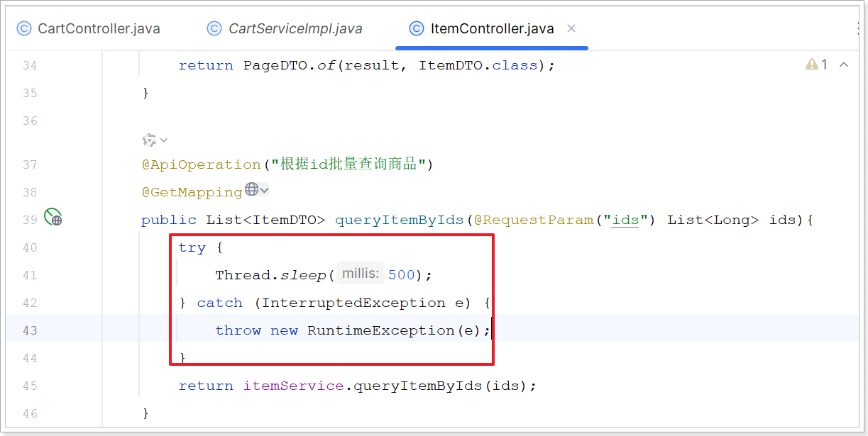Click the endpoint gutter icon on line 39
Screen dimensions: 868x436
pyautogui.click(x=53, y=217)
